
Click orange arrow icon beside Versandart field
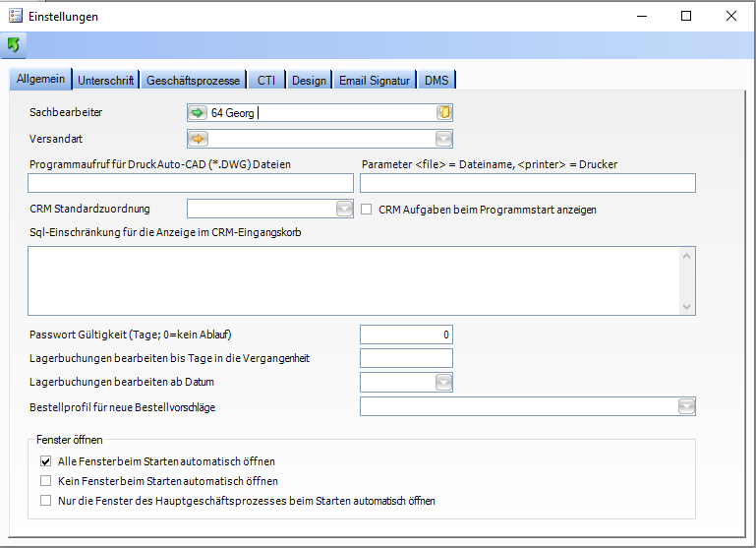[x=198, y=139]
